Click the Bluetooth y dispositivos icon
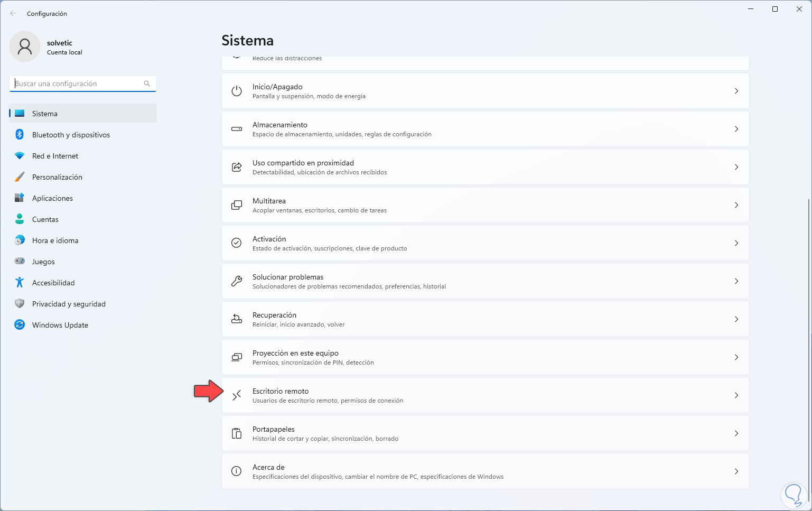The width and height of the screenshot is (812, 511). coord(20,134)
